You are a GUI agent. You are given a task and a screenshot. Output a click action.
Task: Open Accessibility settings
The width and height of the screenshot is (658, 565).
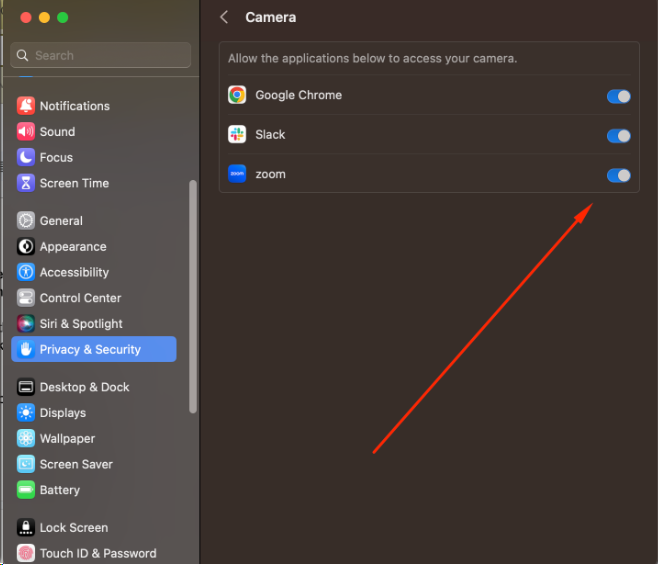tap(94, 272)
